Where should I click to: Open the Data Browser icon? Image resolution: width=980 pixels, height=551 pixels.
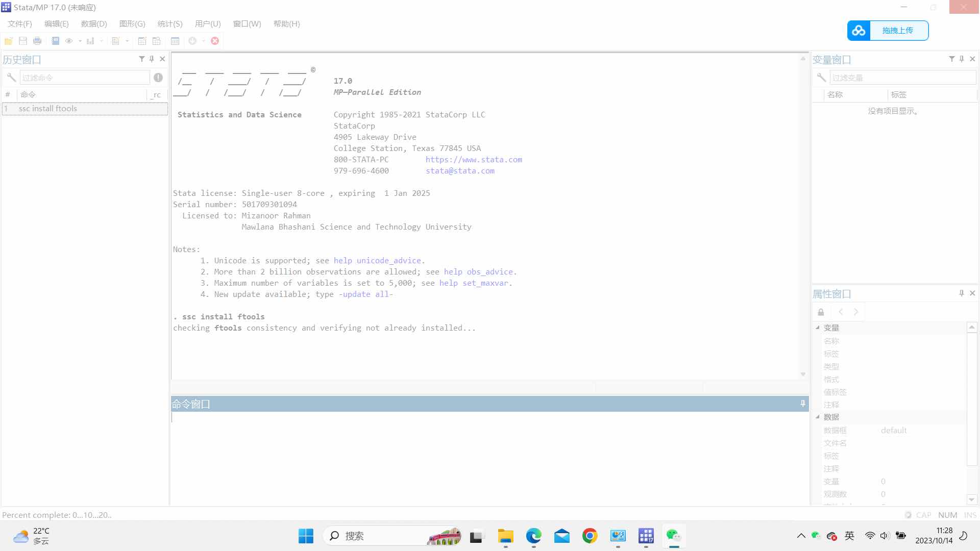157,41
